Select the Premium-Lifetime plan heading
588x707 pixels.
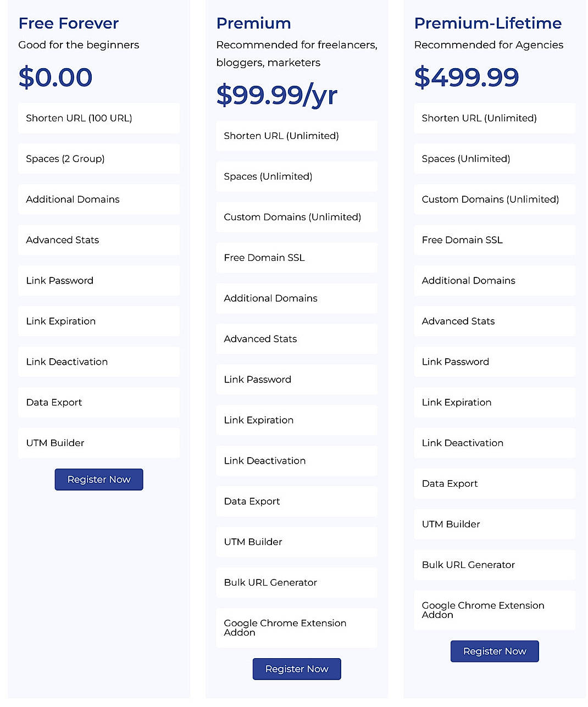pyautogui.click(x=487, y=23)
